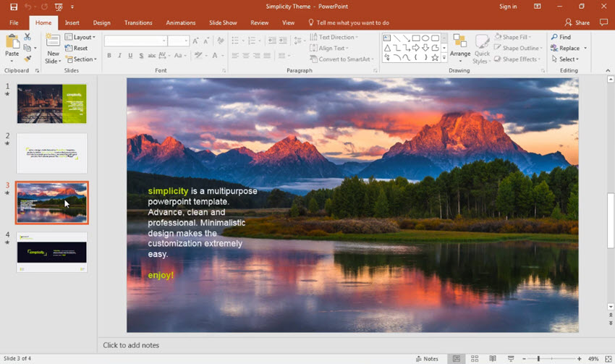This screenshot has width=615, height=364.
Task: Select oval shape in shapes gallery
Action: 425,38
